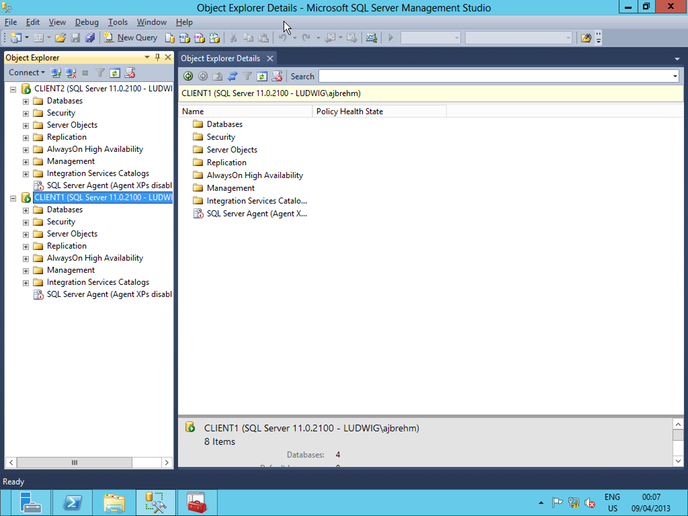This screenshot has height=516, width=688.
Task: Collapse the CLIENT1 server node
Action: (12, 198)
